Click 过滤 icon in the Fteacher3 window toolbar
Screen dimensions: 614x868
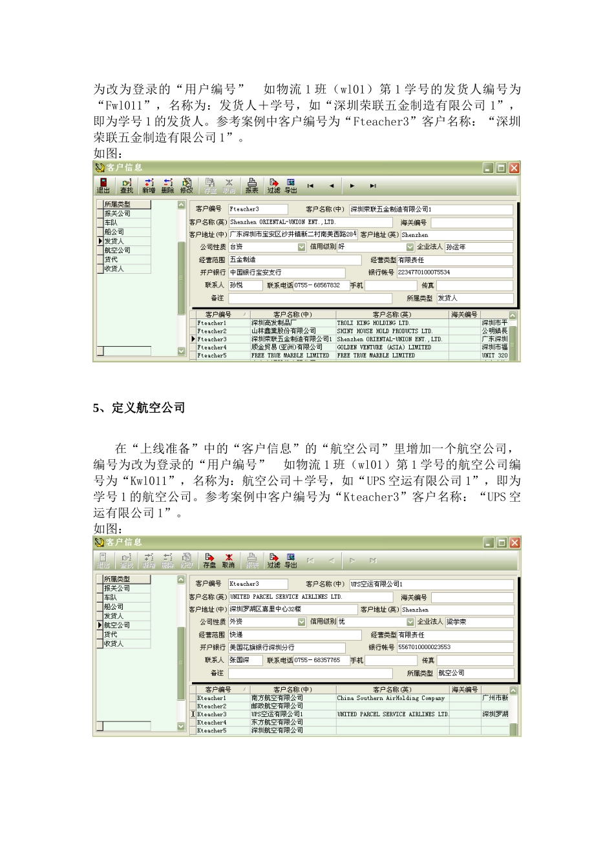point(274,185)
